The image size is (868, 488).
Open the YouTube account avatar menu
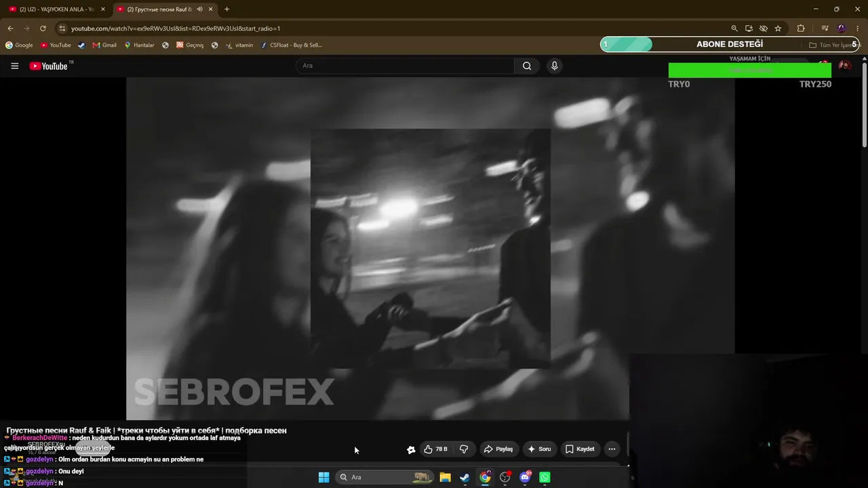pyautogui.click(x=845, y=66)
